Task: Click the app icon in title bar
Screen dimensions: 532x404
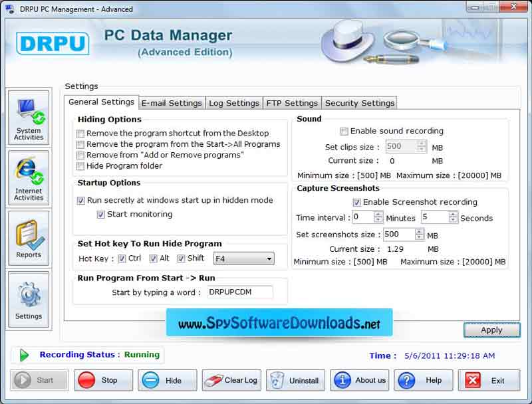Action: coord(10,9)
